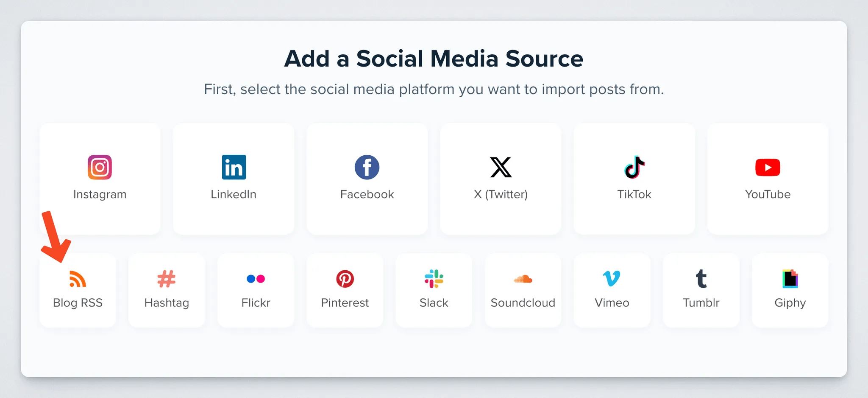Screen dimensions: 868x398
Task: Select the Giphy card label
Action: click(790, 303)
